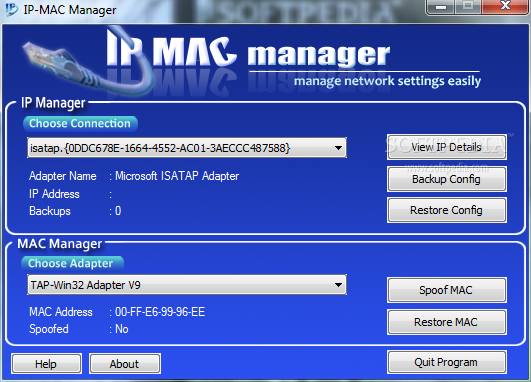The image size is (531, 382).
Task: Click Restore Config button
Action: click(447, 210)
